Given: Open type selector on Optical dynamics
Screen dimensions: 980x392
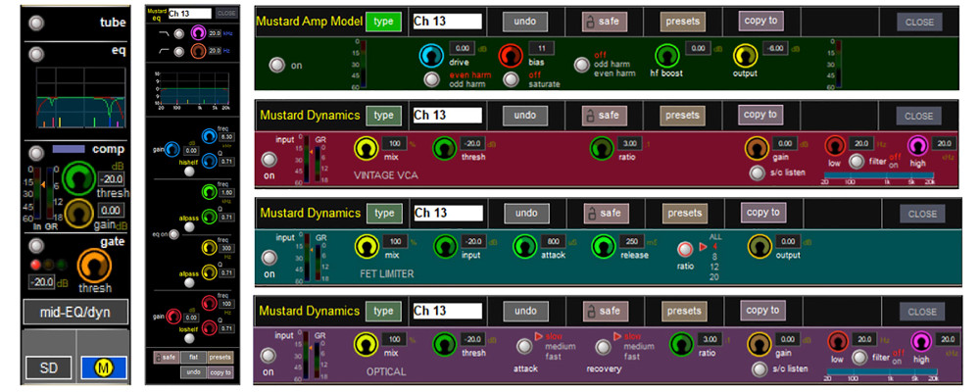Looking at the screenshot, I should pos(384,312).
